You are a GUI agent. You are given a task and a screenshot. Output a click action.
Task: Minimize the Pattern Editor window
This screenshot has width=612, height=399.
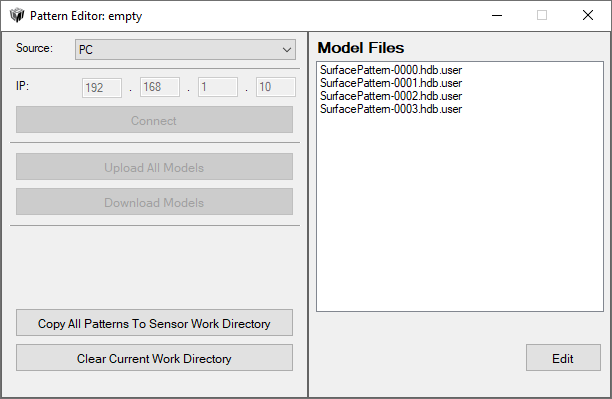point(497,16)
